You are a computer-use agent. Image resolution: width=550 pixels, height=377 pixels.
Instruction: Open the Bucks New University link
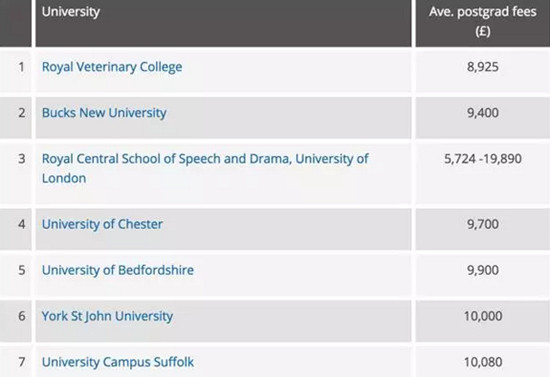104,113
